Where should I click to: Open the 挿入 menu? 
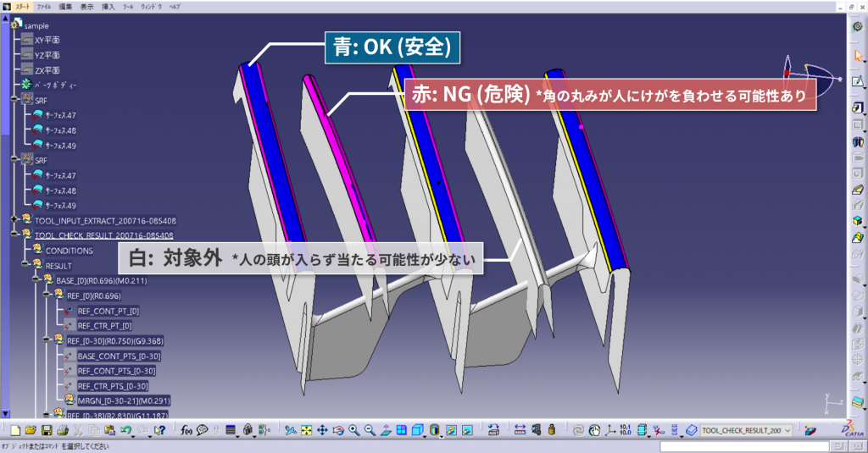(x=108, y=7)
